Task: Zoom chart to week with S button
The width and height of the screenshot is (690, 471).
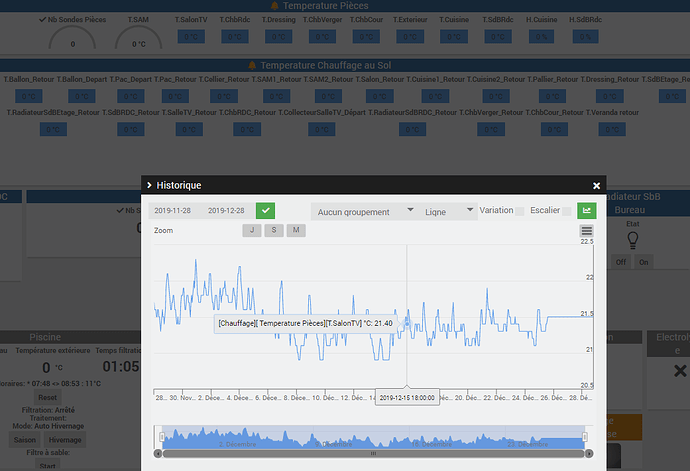Action: pyautogui.click(x=274, y=230)
